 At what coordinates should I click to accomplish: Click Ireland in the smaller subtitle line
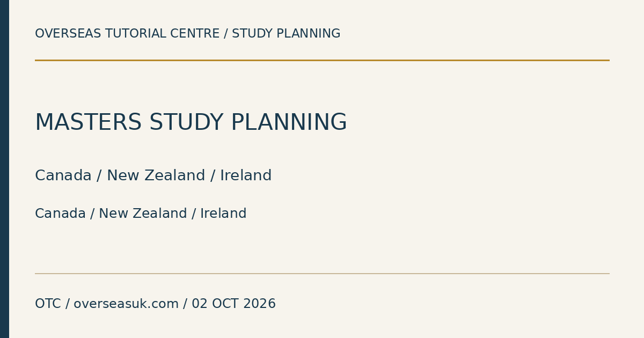coord(223,214)
